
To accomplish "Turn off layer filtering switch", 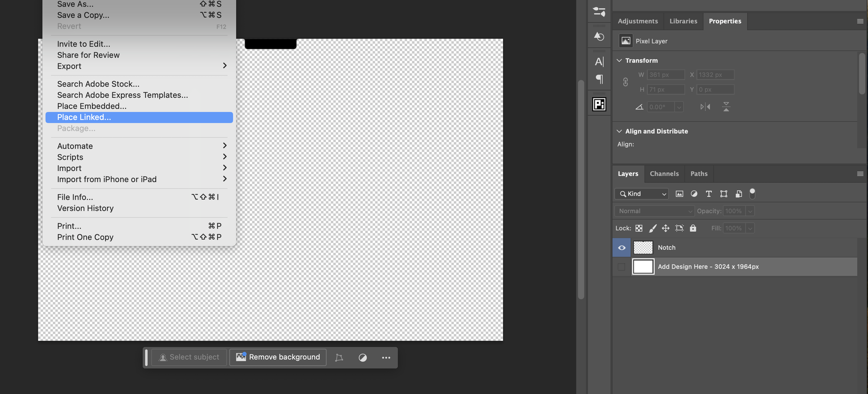I will coord(752,194).
